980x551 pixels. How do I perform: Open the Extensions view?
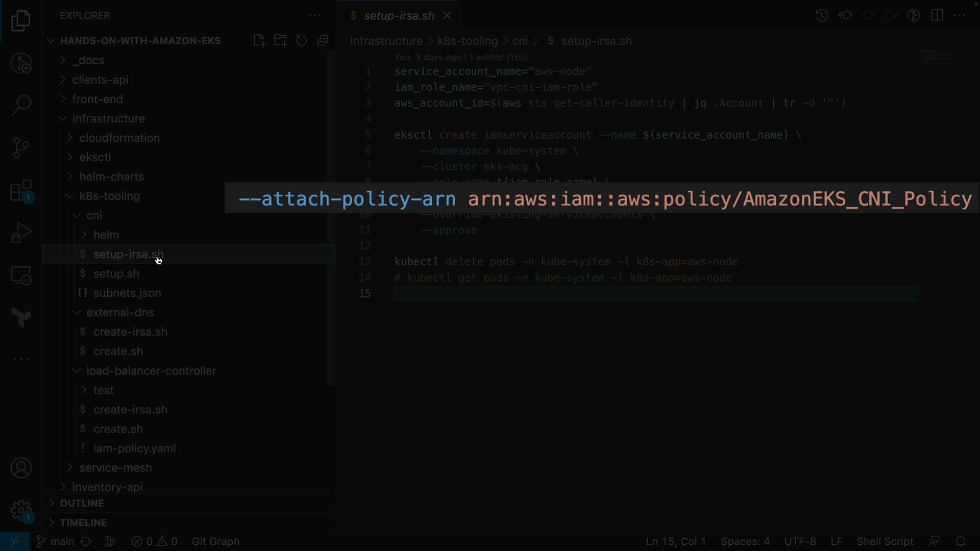pos(21,192)
